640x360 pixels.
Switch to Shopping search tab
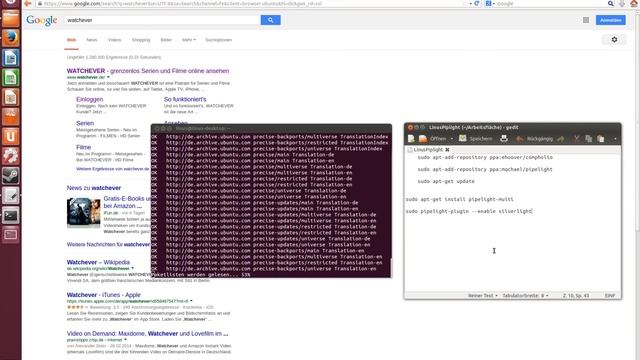141,40
